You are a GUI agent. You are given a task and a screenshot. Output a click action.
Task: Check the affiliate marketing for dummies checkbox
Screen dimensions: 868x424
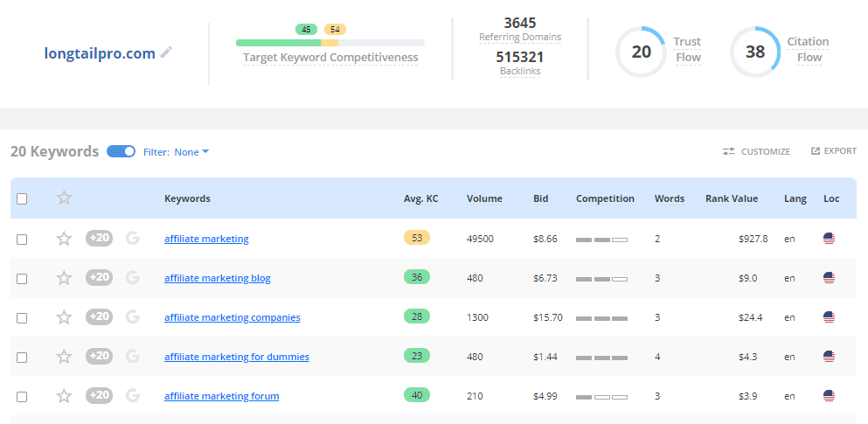(x=22, y=357)
